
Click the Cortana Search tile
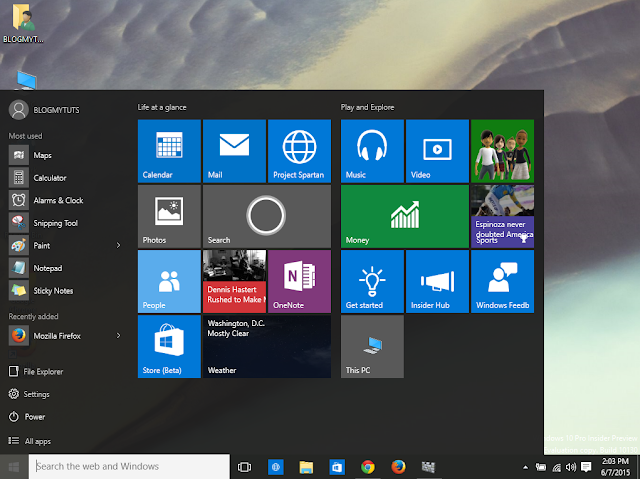[267, 216]
